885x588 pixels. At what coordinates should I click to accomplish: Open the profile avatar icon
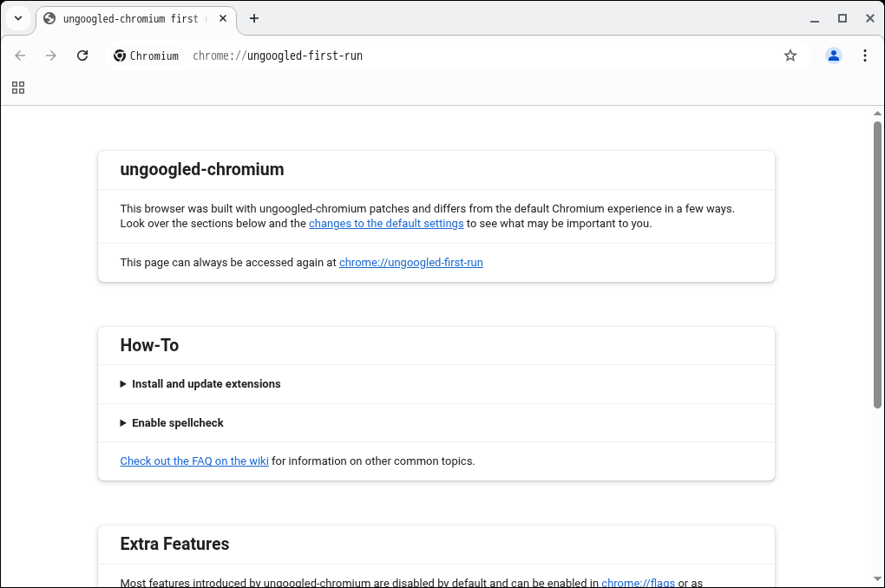[x=834, y=56]
